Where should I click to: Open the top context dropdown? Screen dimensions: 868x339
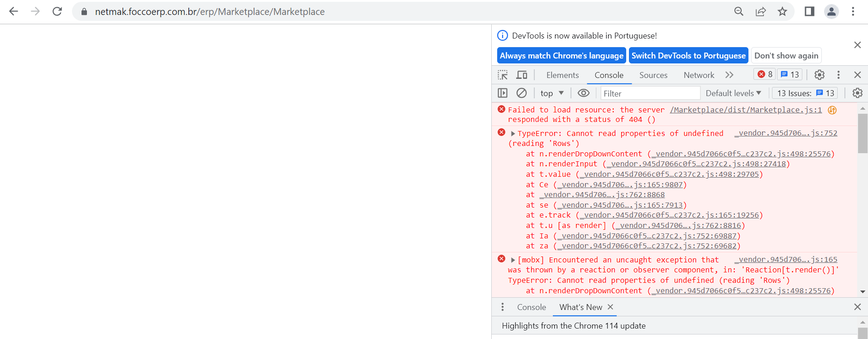(552, 93)
